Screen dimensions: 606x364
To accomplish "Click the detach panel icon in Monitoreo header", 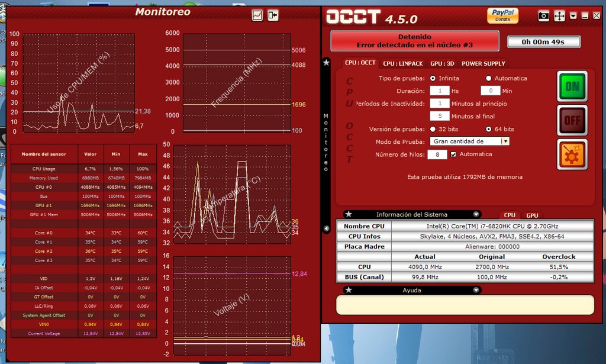I will [273, 15].
